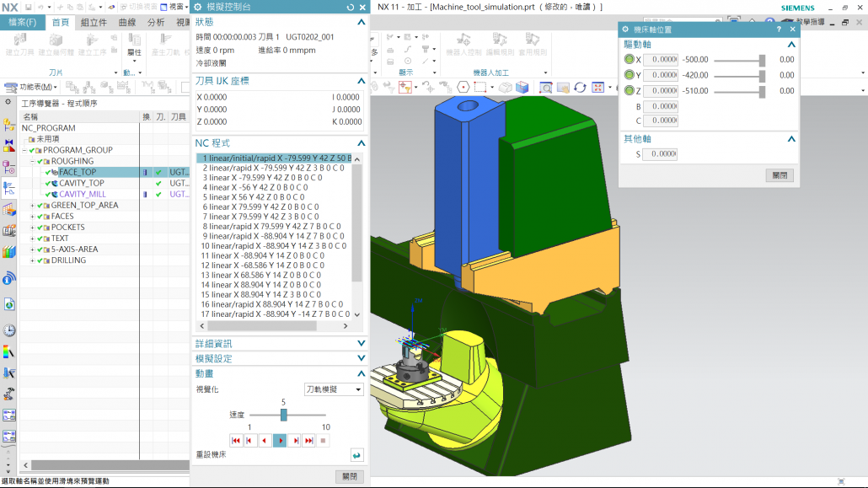Image resolution: width=868 pixels, height=488 pixels.
Task: Click the 速度 speed slider handle
Action: click(x=284, y=415)
